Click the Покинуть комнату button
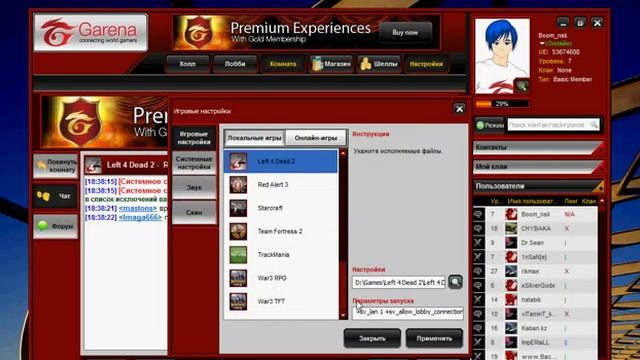640x360 pixels. 56,166
